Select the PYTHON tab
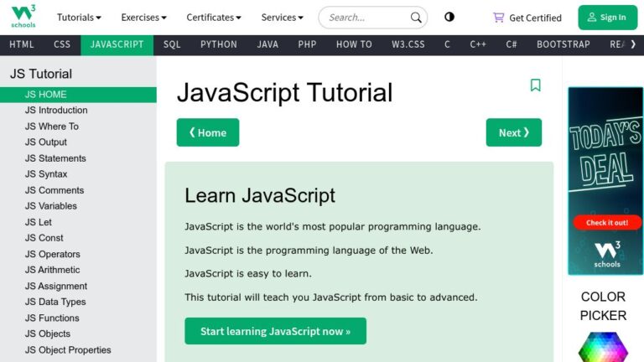 (x=219, y=44)
